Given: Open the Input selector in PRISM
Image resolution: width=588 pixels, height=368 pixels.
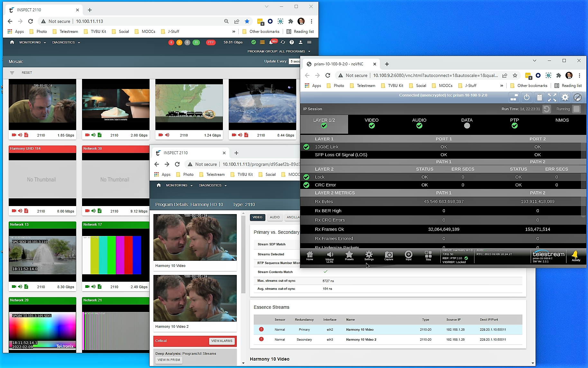Looking at the screenshot, I should [x=409, y=256].
